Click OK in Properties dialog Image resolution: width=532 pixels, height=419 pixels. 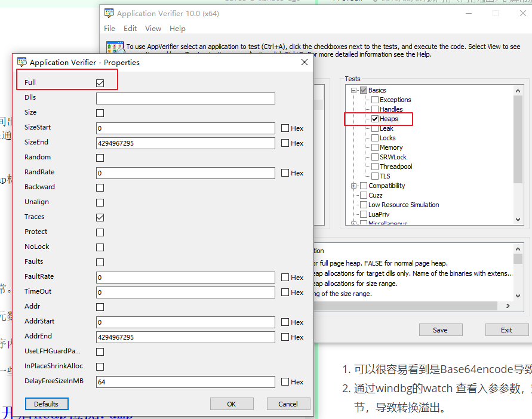pos(232,403)
